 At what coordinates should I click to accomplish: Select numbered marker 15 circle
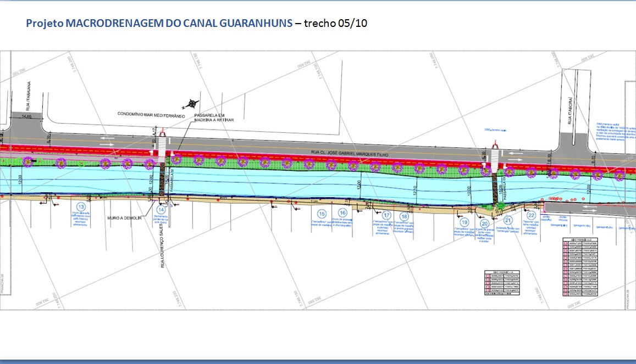coord(322,214)
